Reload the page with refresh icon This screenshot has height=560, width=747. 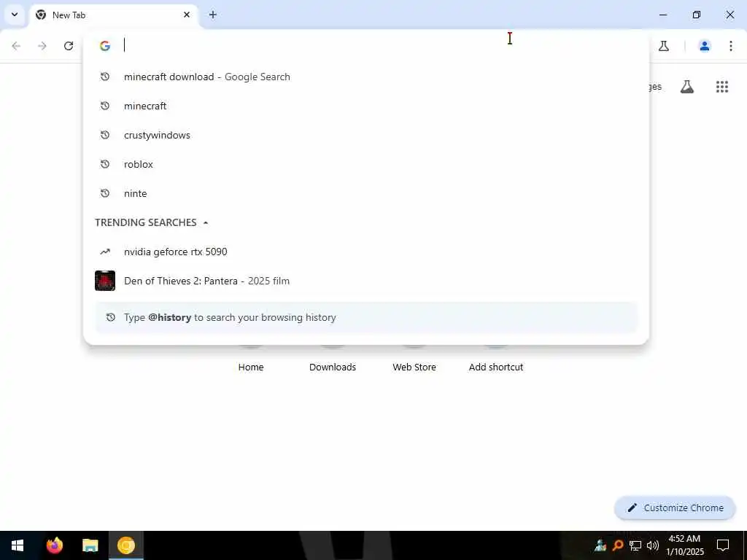[69, 46]
